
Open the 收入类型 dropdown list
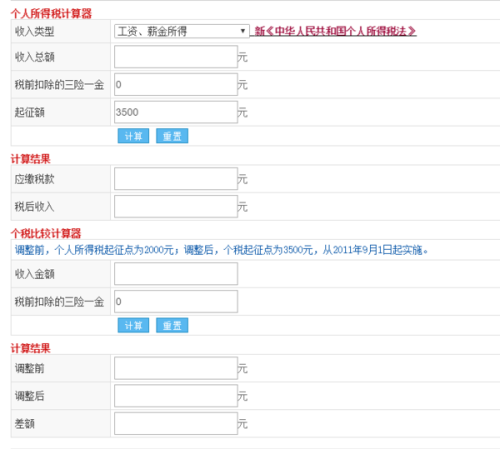[182, 31]
